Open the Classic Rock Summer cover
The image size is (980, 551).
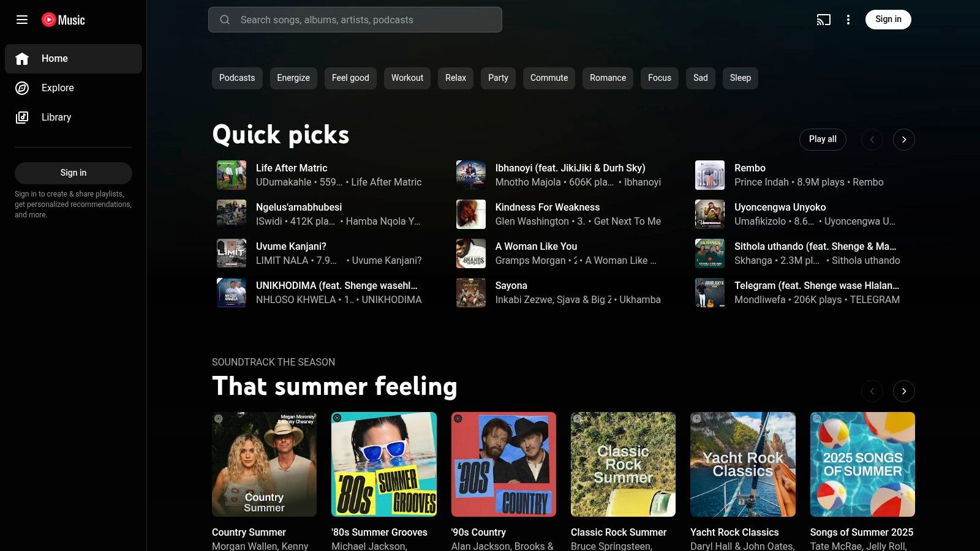point(623,465)
